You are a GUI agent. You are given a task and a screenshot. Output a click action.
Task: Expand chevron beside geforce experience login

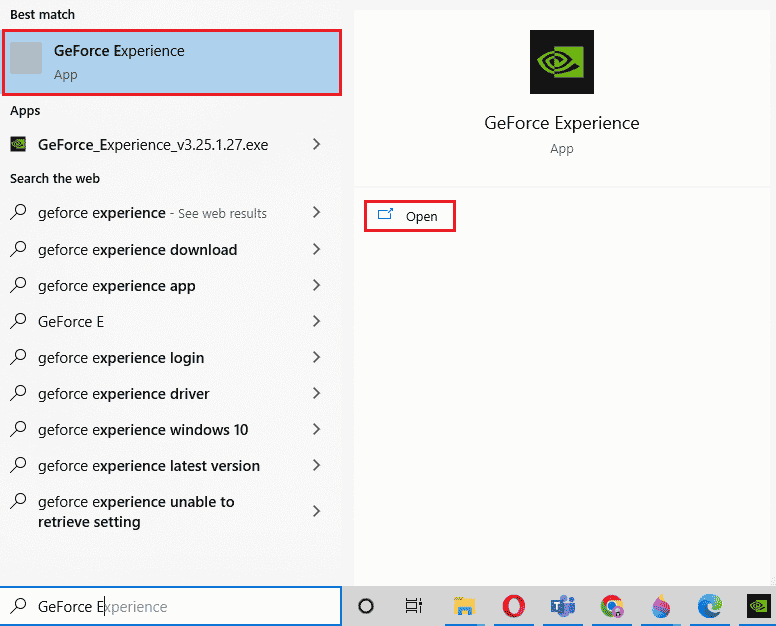tap(316, 357)
